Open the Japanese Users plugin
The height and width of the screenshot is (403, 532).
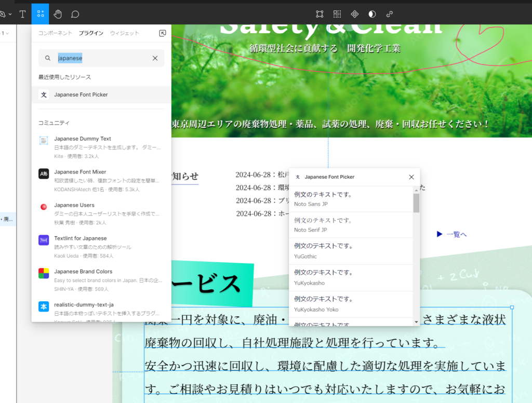[101, 214]
